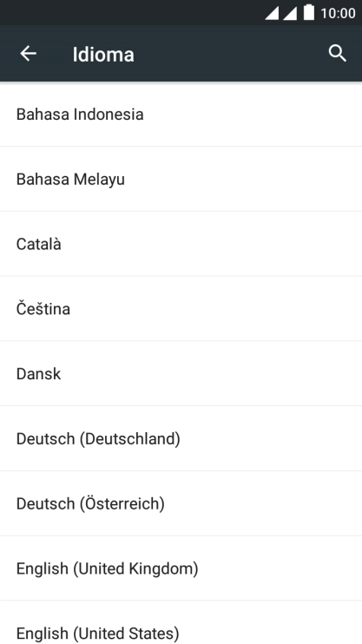The height and width of the screenshot is (644, 362).
Task: Choose Čeština from the list
Action: tap(181, 309)
